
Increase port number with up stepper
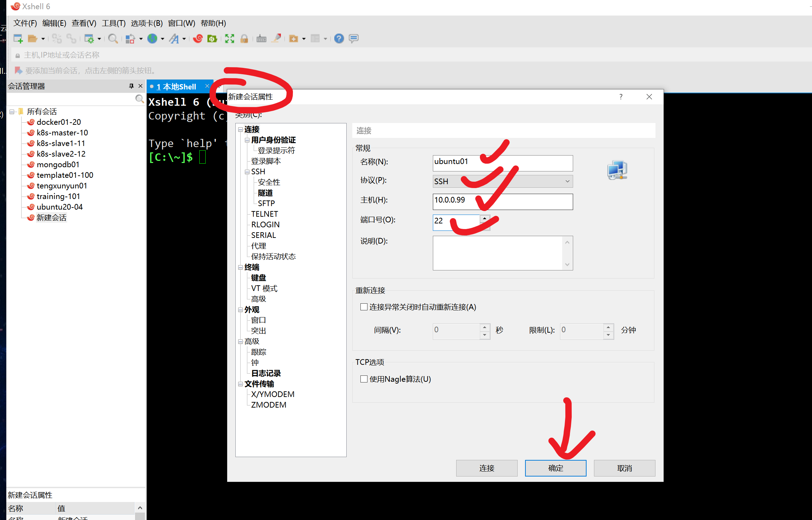tap(484, 218)
